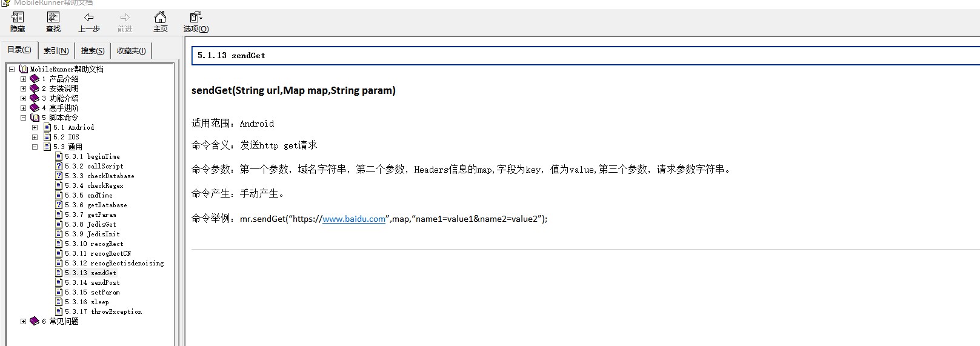980x346 pixels.
Task: Select 5.3.11 recogRectCN topic
Action: click(98, 253)
